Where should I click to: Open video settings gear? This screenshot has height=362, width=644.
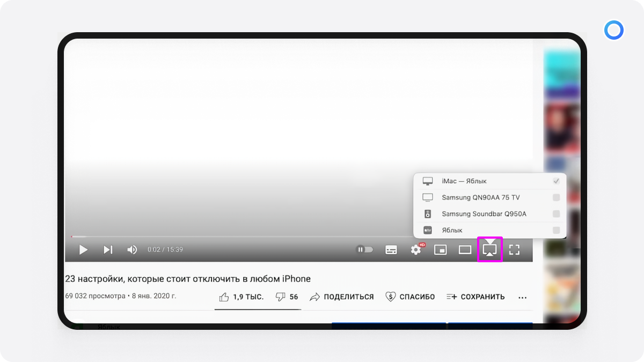click(x=416, y=250)
